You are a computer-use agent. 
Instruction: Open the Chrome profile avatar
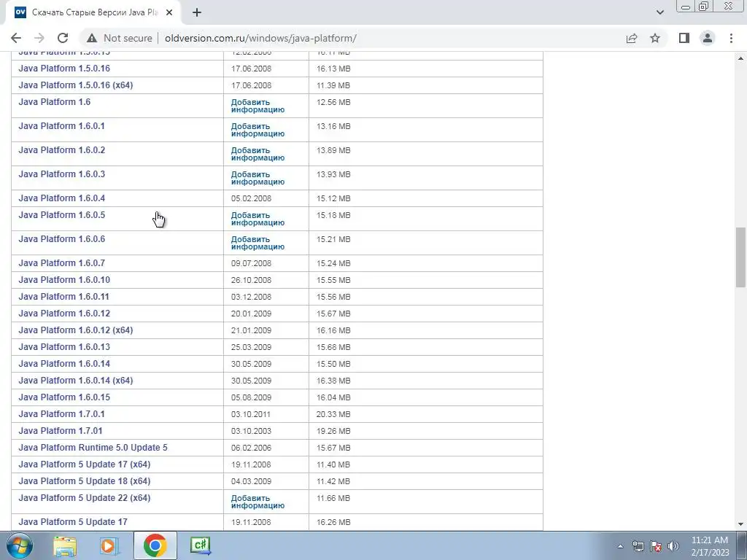tap(708, 38)
